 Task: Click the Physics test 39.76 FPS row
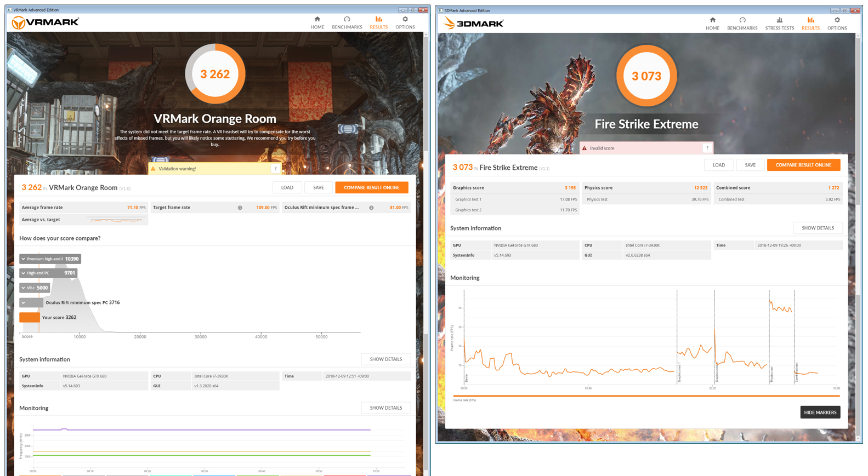[646, 199]
